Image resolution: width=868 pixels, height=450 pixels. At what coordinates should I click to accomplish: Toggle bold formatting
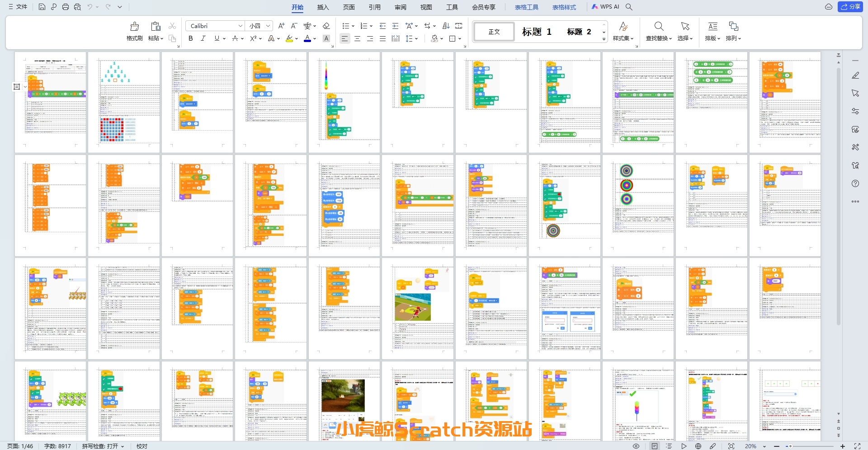191,38
